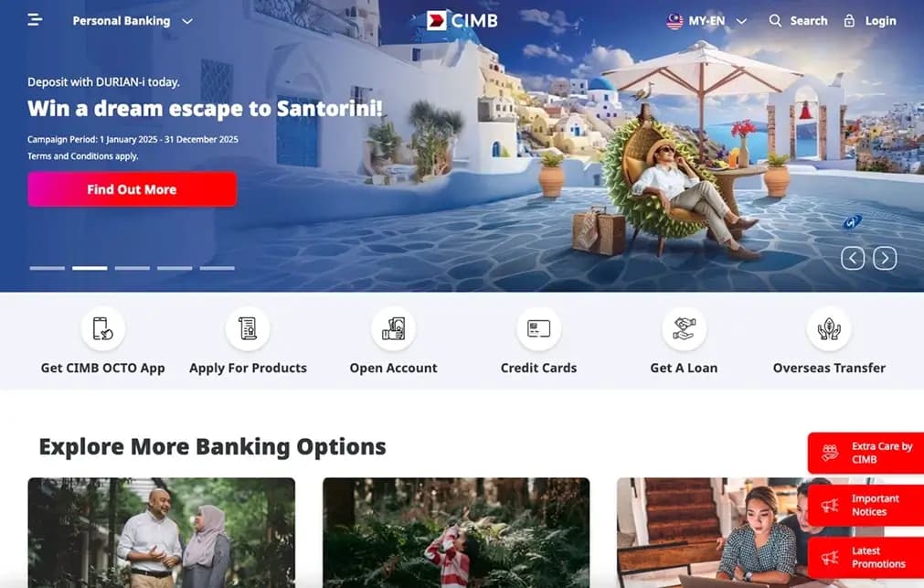Open the hamburger menu icon

(x=35, y=20)
